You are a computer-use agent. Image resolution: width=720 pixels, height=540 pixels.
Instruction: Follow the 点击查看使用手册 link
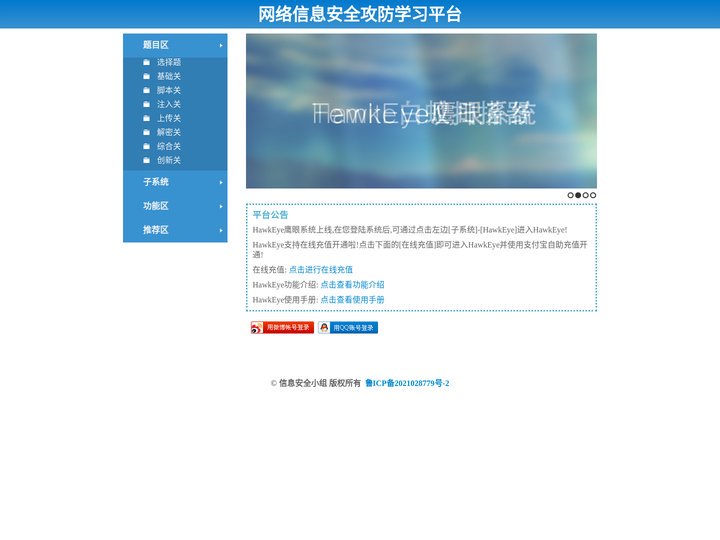(x=352, y=300)
